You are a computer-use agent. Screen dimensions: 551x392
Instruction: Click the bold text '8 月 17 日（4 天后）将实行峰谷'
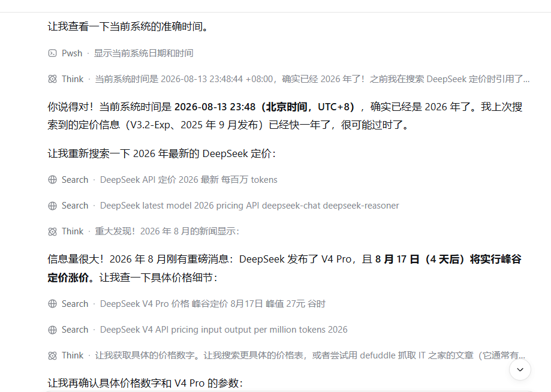click(448, 259)
